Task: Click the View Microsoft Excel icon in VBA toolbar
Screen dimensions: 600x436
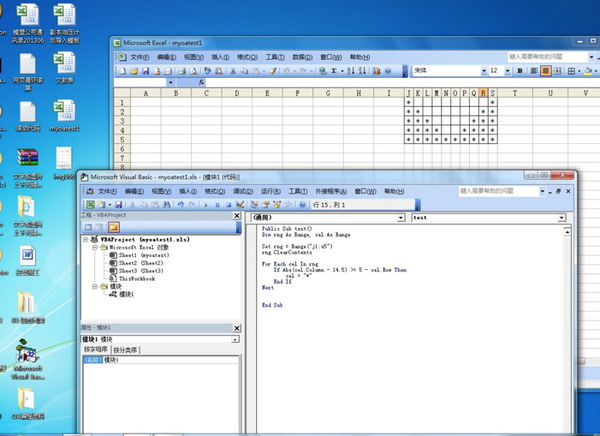Action: click(x=91, y=205)
